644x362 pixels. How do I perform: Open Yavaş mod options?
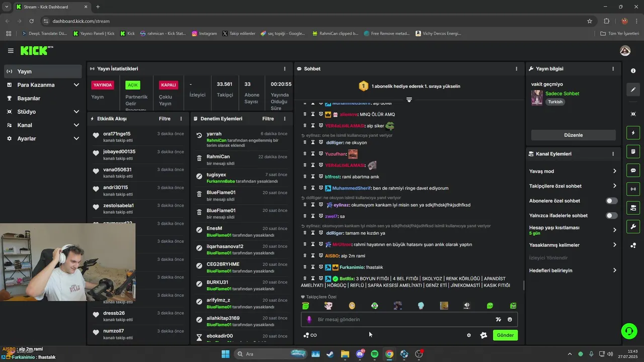573,171
